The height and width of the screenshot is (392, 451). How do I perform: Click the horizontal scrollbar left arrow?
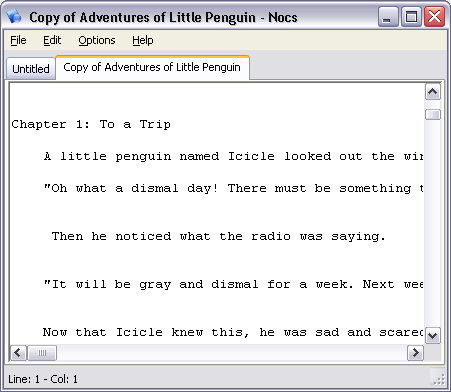tap(18, 353)
